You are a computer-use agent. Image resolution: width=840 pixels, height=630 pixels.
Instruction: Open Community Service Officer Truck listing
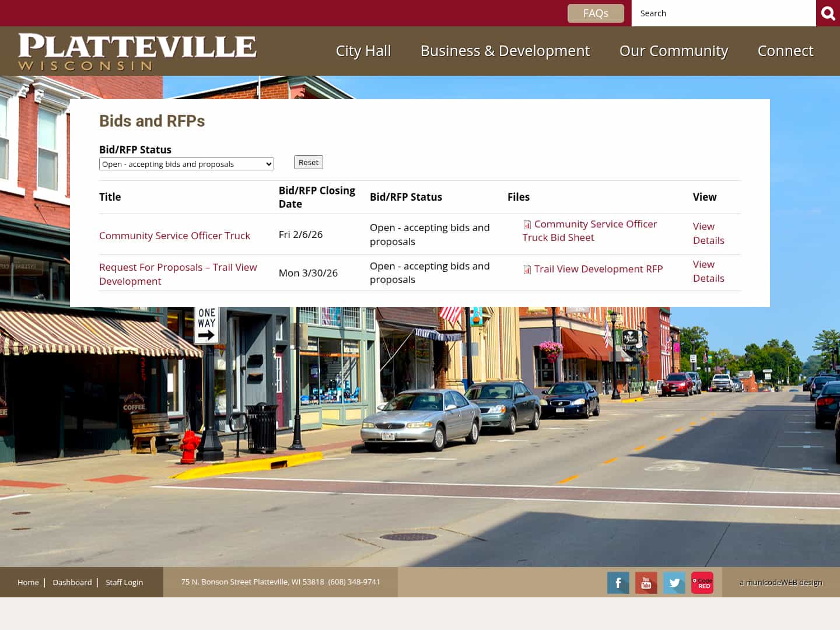174,235
